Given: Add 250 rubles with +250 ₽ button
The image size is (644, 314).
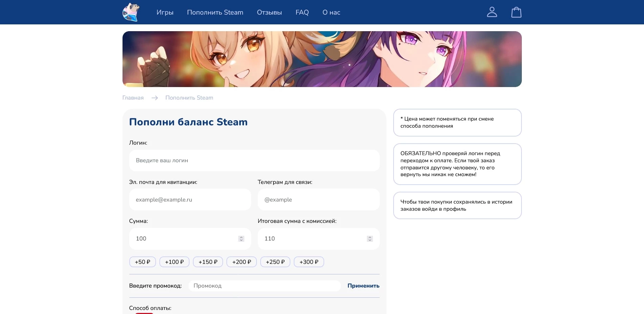Looking at the screenshot, I should pyautogui.click(x=275, y=262).
